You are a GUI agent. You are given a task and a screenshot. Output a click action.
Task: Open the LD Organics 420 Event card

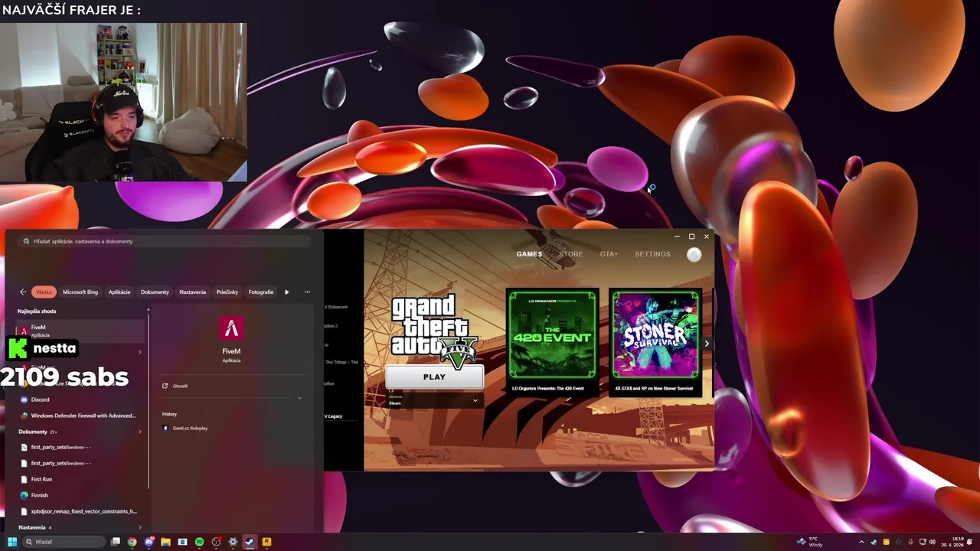coord(552,341)
